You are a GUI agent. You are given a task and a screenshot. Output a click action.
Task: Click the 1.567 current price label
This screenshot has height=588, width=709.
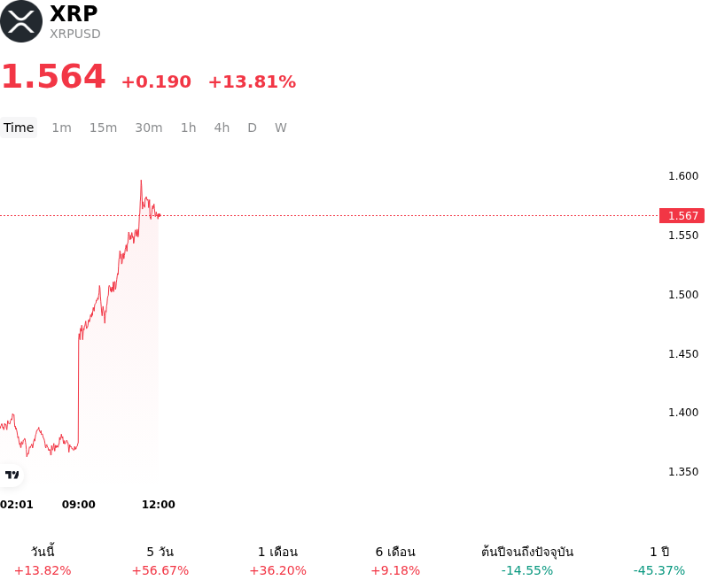pyautogui.click(x=682, y=215)
